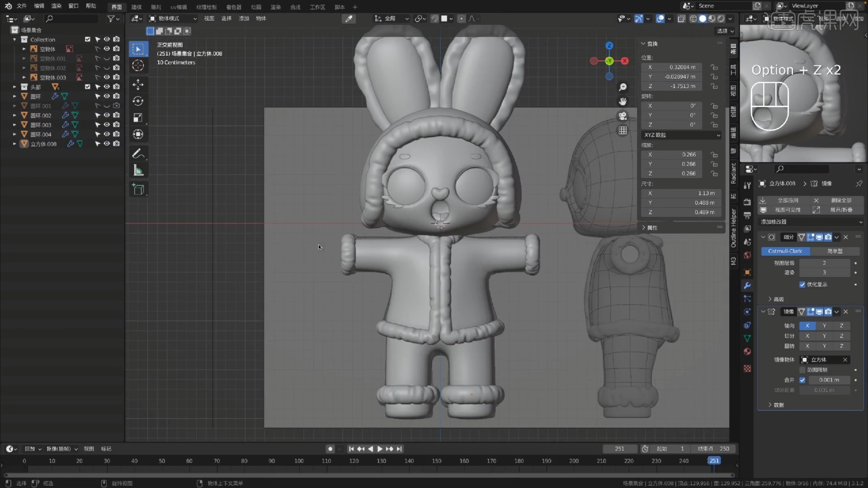Click the 视图可见性 button
This screenshot has height=488, width=868.
pyautogui.click(x=784, y=210)
